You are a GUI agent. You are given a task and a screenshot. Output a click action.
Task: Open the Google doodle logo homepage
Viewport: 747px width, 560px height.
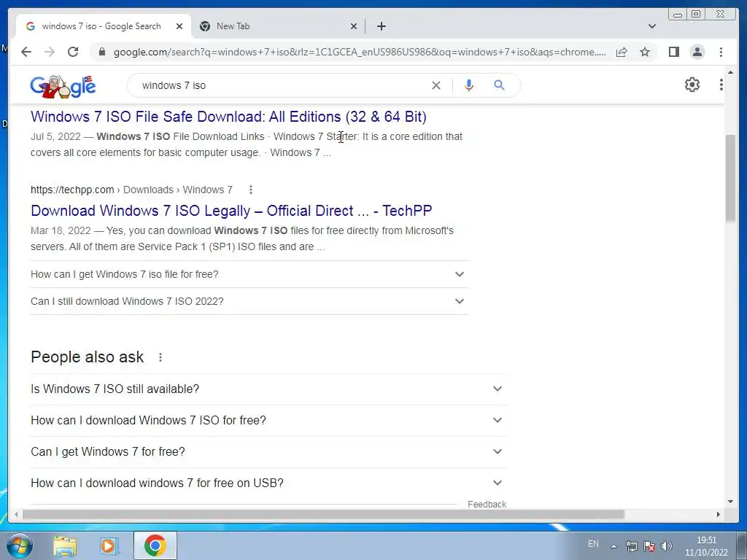pos(63,86)
